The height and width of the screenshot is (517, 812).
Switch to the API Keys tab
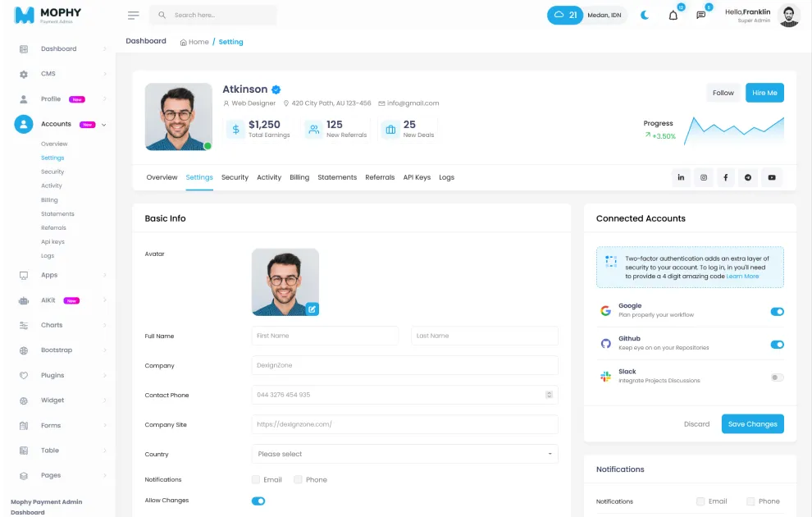[417, 177]
